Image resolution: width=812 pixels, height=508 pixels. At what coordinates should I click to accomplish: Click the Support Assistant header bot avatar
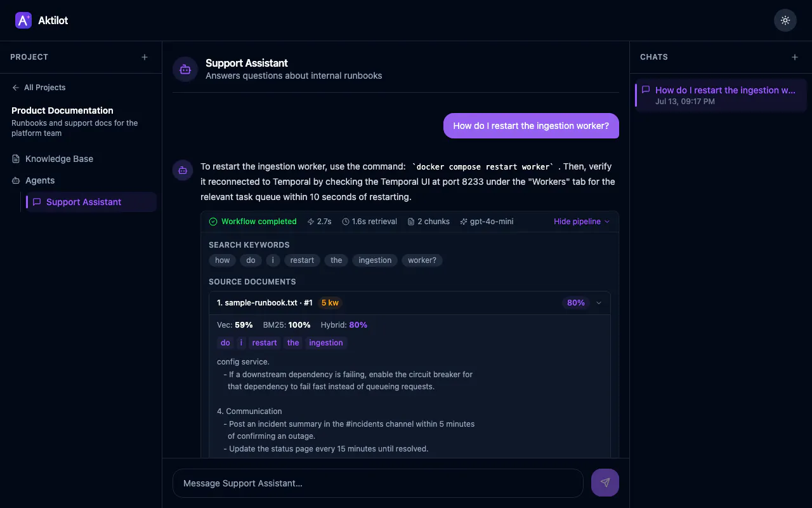pyautogui.click(x=185, y=69)
